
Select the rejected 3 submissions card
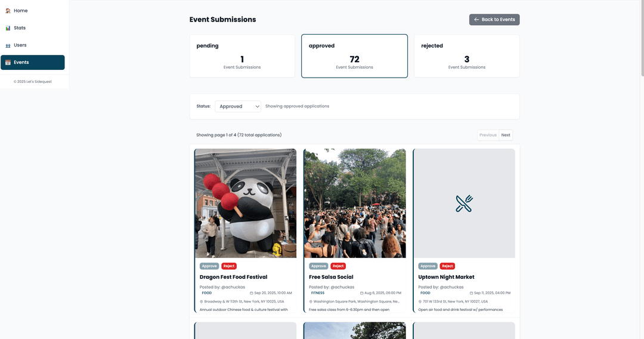(467, 56)
